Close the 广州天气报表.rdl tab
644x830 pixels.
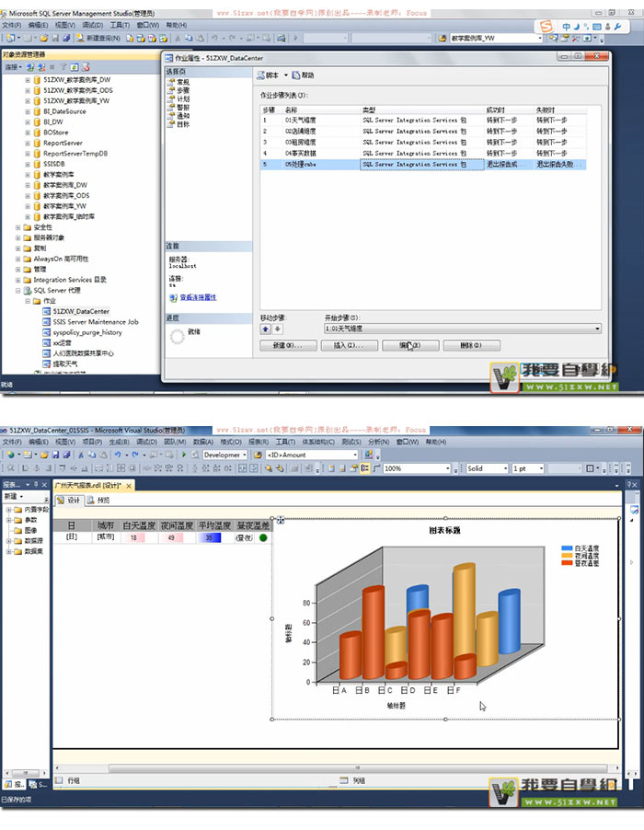[x=129, y=486]
